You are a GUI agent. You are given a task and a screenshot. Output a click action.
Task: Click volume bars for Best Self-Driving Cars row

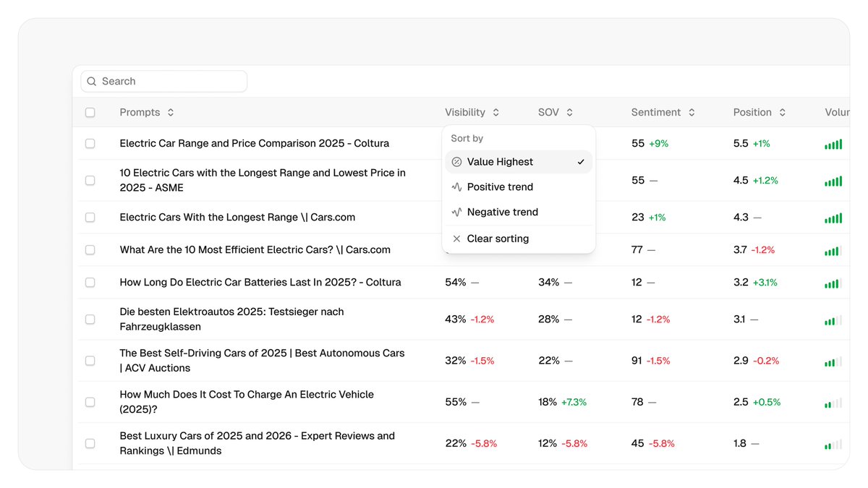click(x=833, y=361)
